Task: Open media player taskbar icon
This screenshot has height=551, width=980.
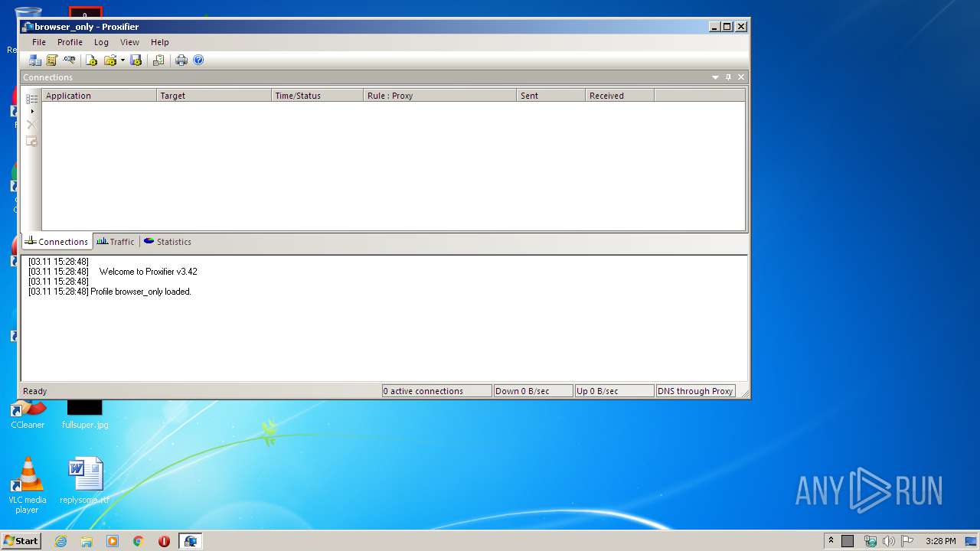Action: pyautogui.click(x=113, y=541)
